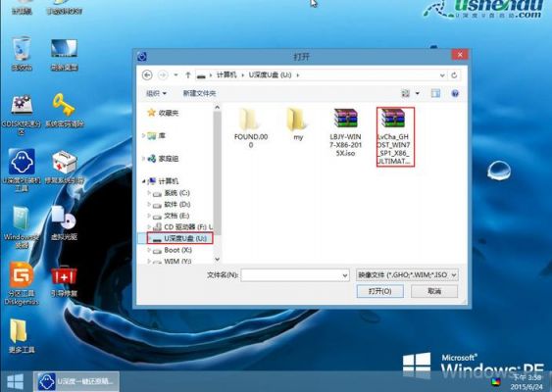Launch the Diskgenius partition tool icon

pyautogui.click(x=22, y=283)
